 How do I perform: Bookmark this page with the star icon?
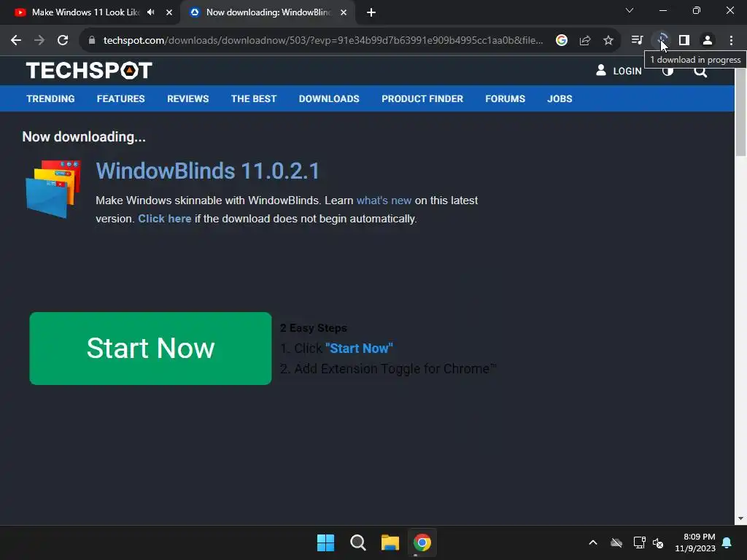click(608, 41)
